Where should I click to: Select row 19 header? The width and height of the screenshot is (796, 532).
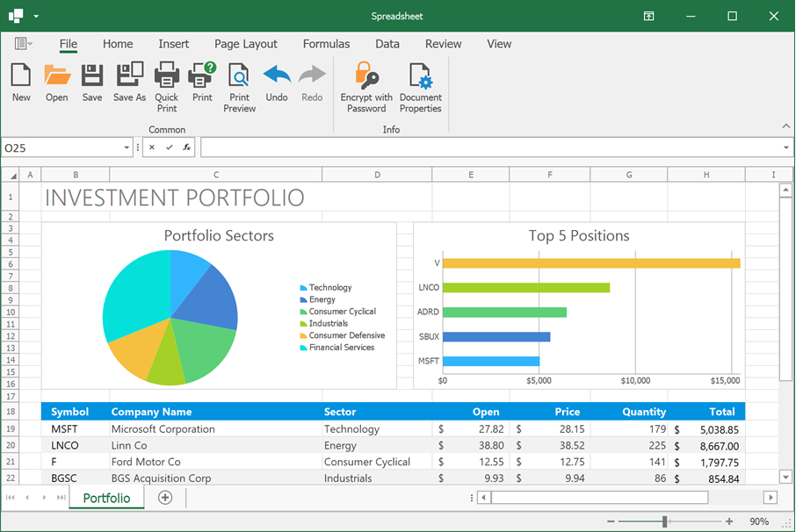[11, 428]
